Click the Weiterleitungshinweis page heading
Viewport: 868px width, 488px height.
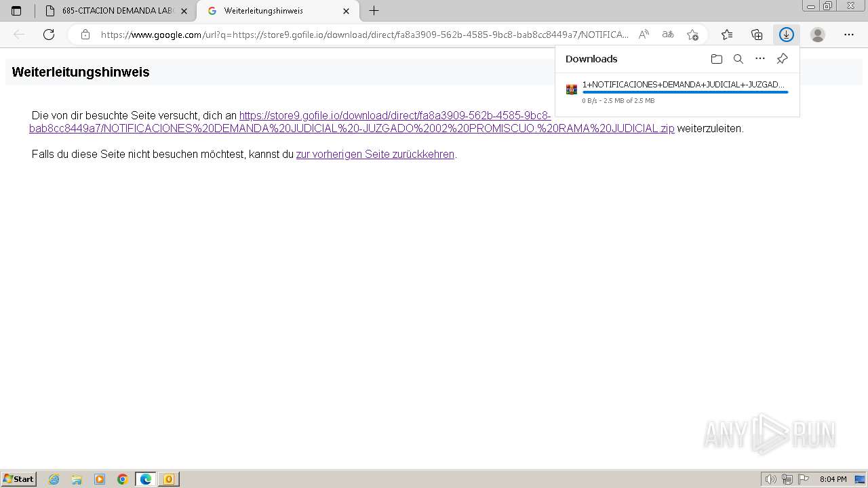pos(81,72)
